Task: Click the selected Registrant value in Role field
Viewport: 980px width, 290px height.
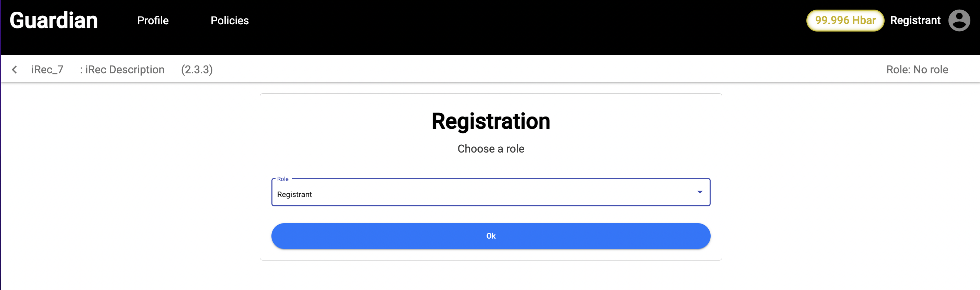Action: (x=294, y=195)
